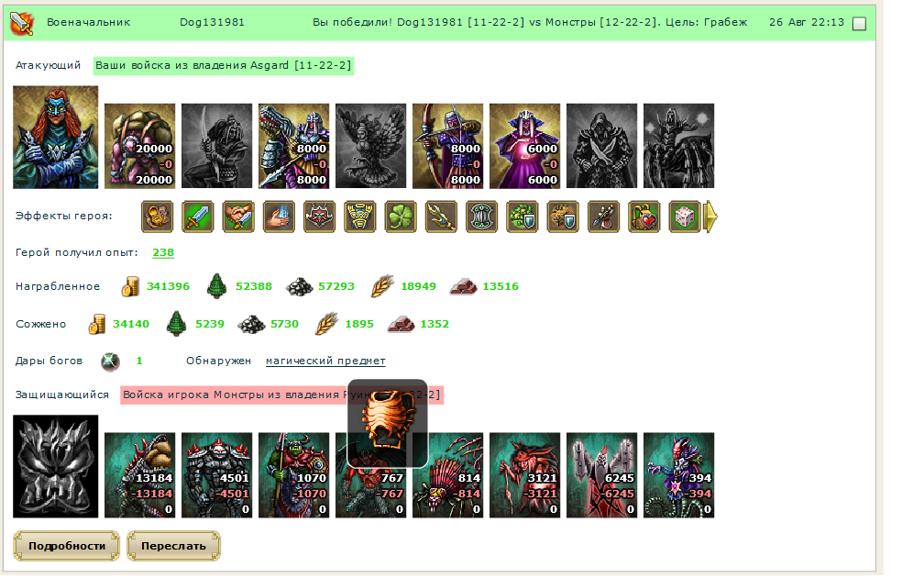The width and height of the screenshot is (924, 578).
Task: Click the glowing hand effect icon
Action: click(279, 217)
